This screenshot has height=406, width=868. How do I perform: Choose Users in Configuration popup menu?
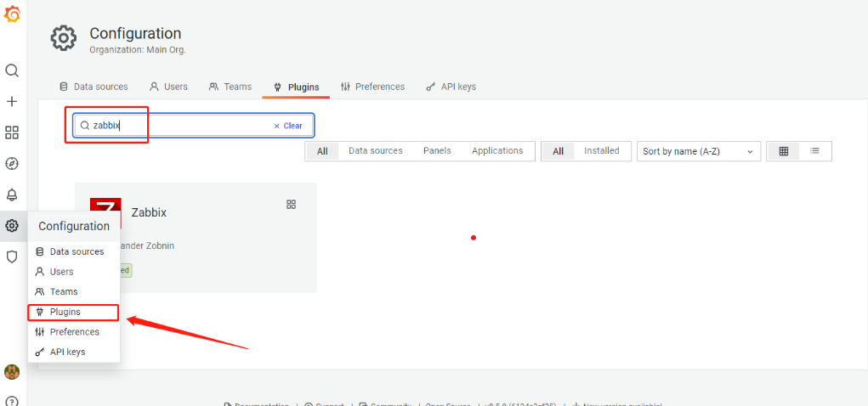tap(74, 272)
